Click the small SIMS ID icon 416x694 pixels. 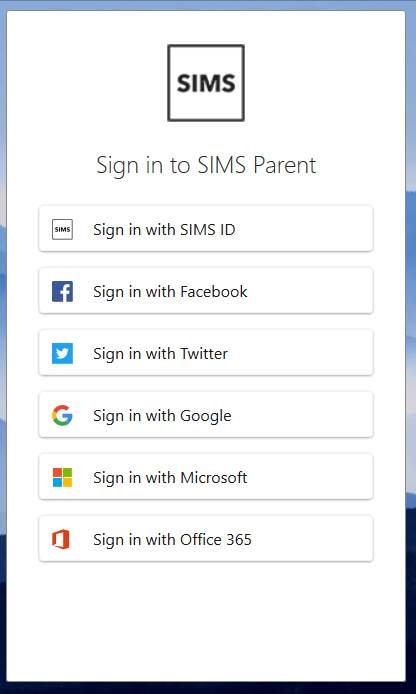62,230
